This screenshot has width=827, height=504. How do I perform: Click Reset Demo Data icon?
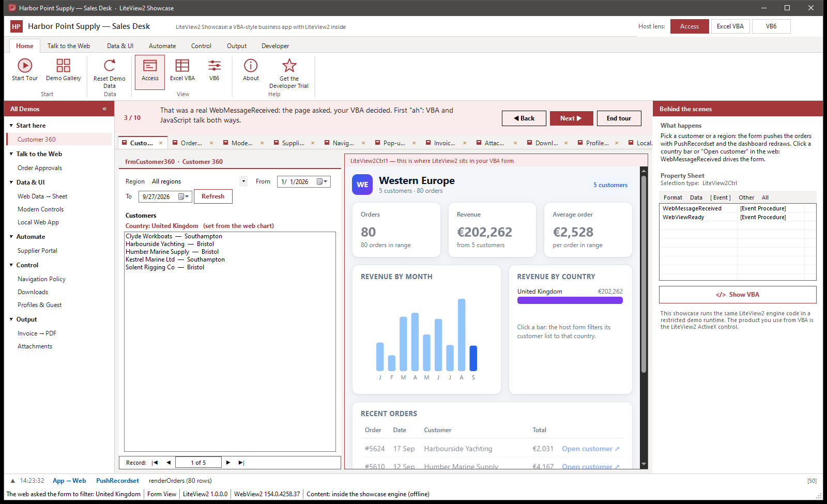109,66
